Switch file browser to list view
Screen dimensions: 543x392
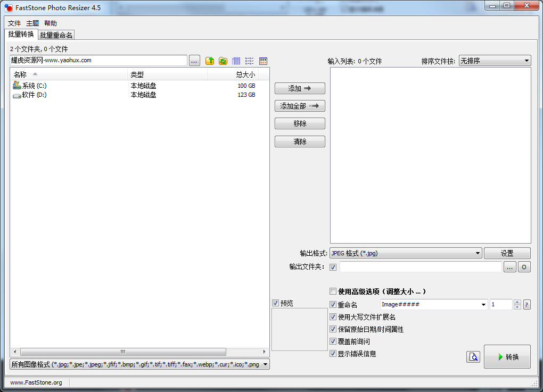point(249,61)
